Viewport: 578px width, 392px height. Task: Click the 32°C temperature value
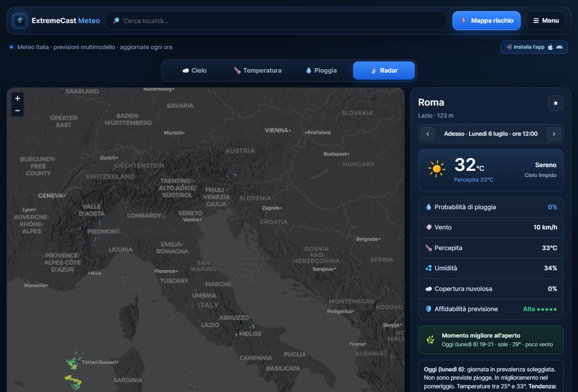(x=469, y=165)
